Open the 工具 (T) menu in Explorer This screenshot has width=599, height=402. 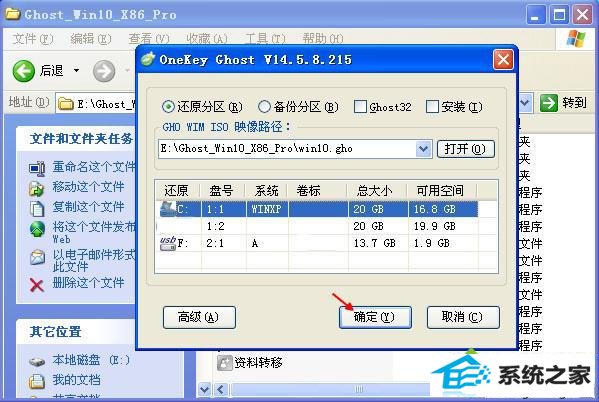[265, 39]
